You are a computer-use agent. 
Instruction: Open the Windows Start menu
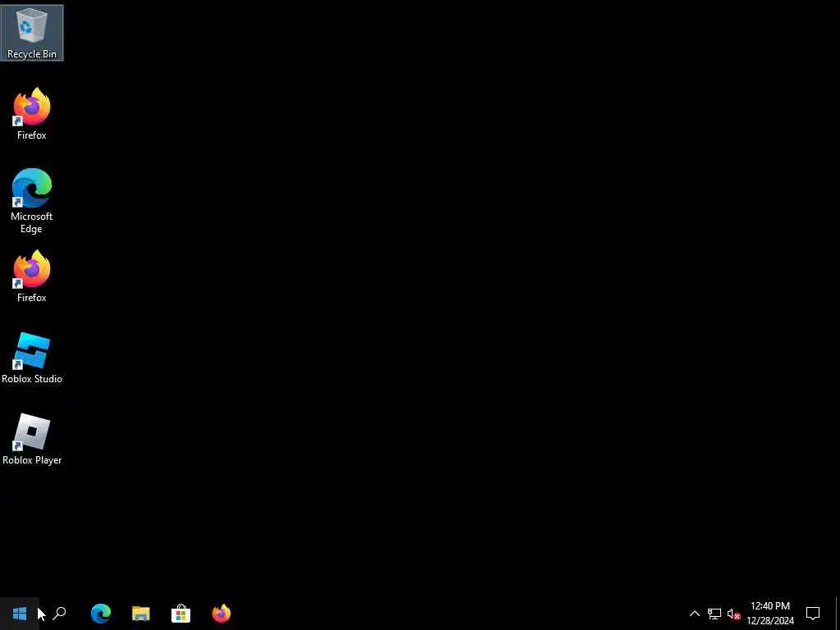tap(20, 614)
